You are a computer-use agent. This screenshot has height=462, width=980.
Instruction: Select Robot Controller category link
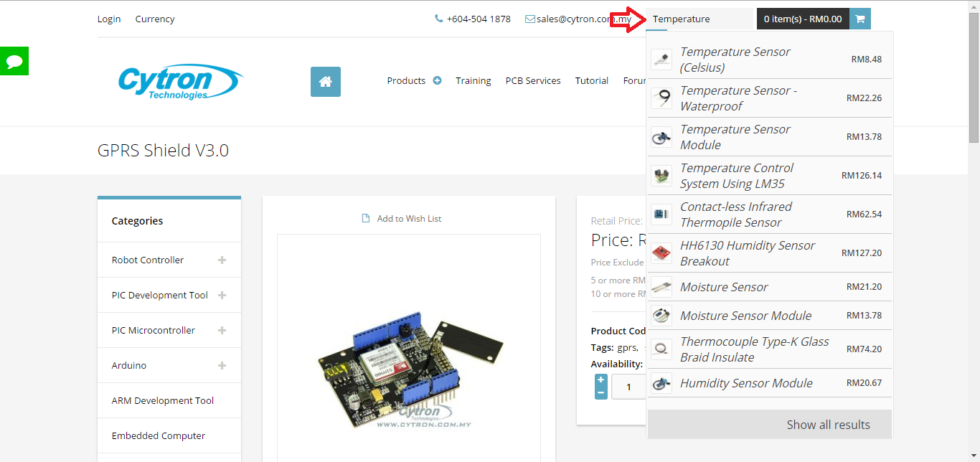tap(148, 260)
